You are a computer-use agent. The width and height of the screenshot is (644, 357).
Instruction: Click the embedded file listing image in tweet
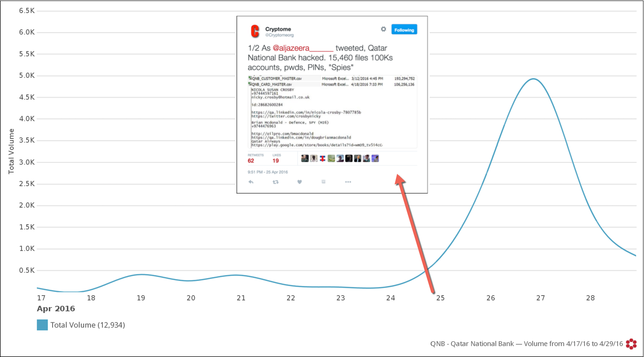[332, 112]
